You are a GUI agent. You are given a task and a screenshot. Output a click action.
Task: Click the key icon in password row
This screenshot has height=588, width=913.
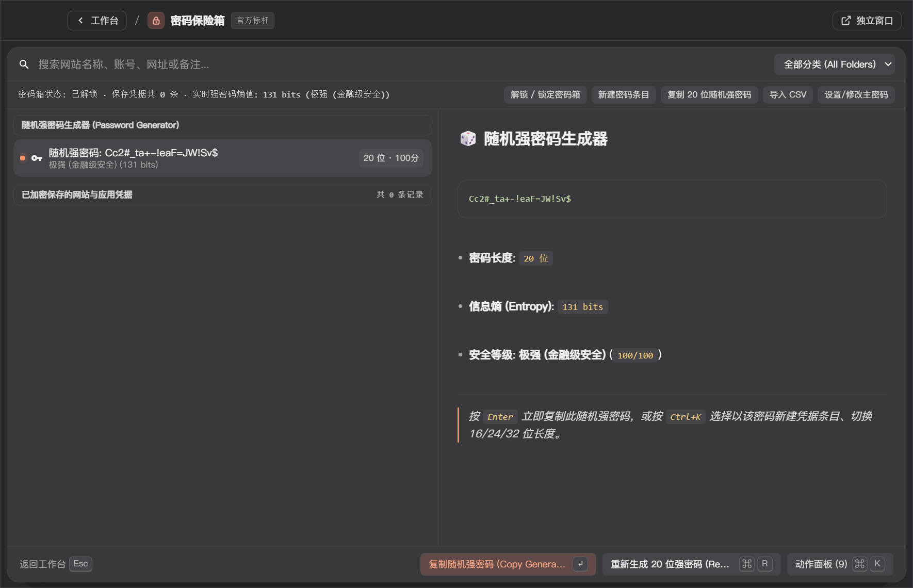(37, 158)
